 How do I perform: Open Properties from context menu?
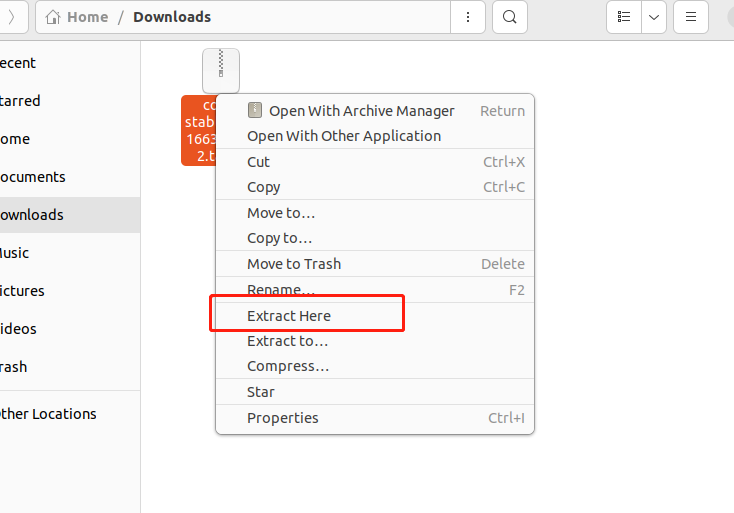(x=283, y=418)
